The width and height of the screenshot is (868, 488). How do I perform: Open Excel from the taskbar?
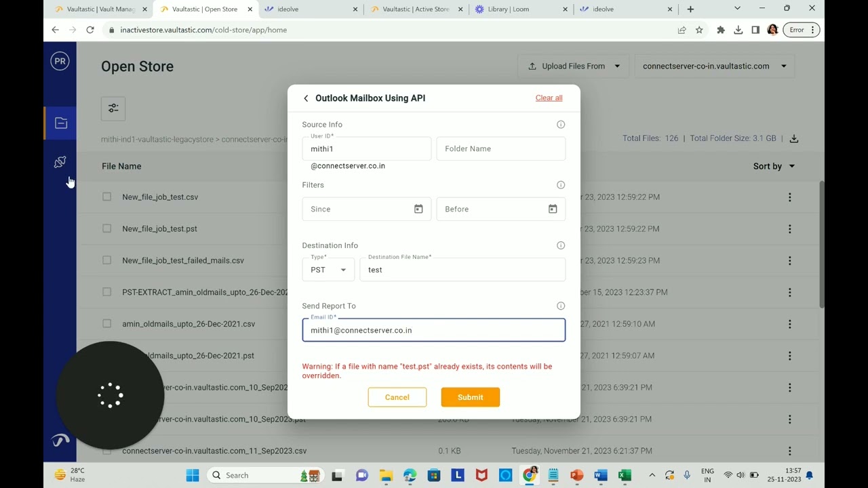point(625,475)
